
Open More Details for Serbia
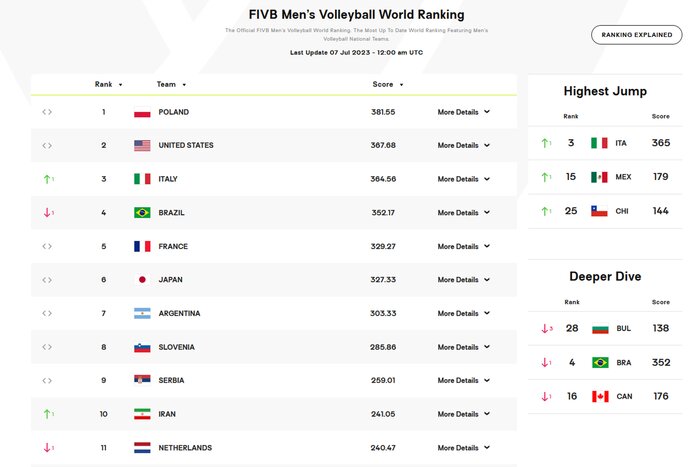pyautogui.click(x=464, y=380)
